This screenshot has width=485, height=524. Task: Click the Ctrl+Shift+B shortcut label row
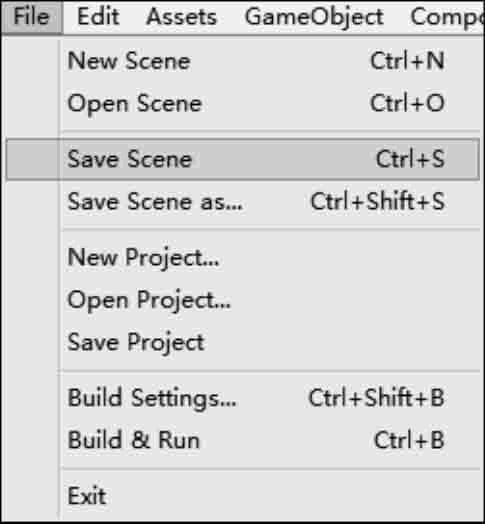(x=376, y=398)
